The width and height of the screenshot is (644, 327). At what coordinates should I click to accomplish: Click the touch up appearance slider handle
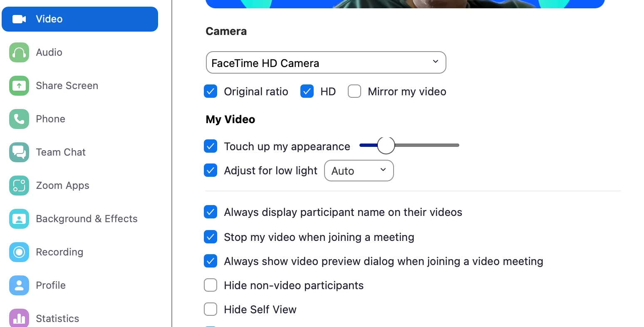[x=386, y=145]
